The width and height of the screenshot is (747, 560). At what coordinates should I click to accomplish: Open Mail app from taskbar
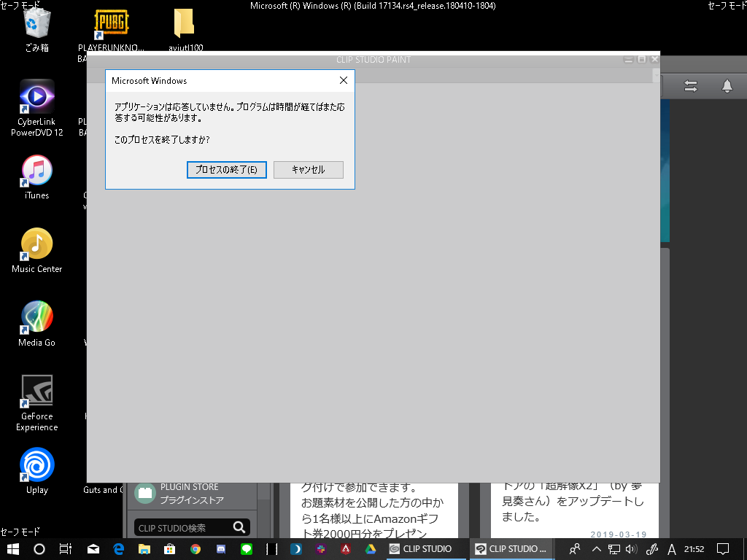pyautogui.click(x=93, y=549)
